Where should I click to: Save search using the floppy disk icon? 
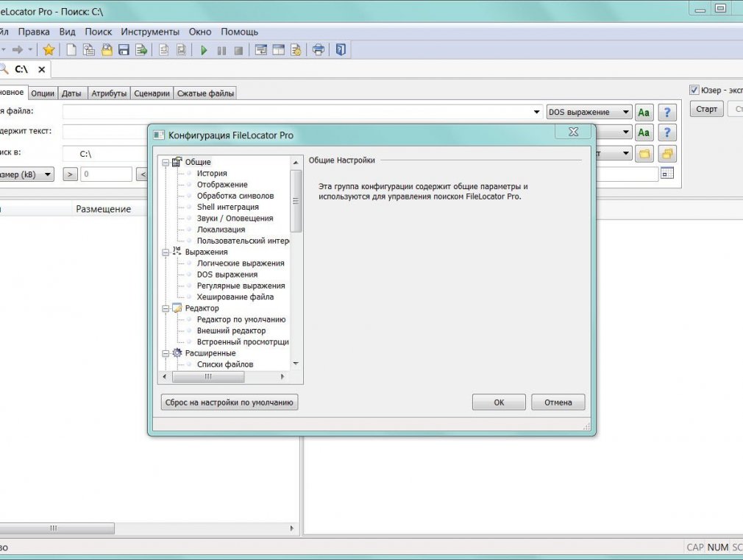click(x=124, y=50)
